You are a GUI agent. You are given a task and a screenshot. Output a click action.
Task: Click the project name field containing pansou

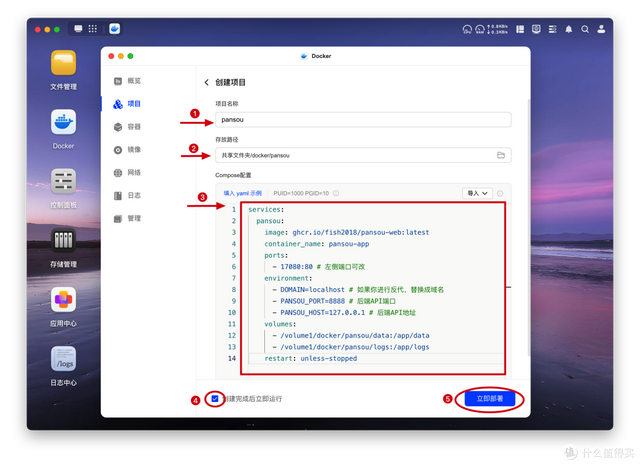tap(363, 120)
